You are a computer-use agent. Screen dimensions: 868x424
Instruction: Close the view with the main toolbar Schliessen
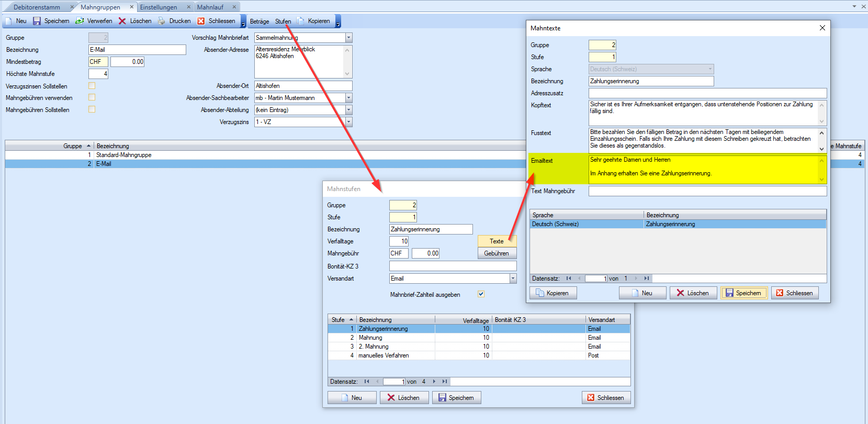[201, 21]
